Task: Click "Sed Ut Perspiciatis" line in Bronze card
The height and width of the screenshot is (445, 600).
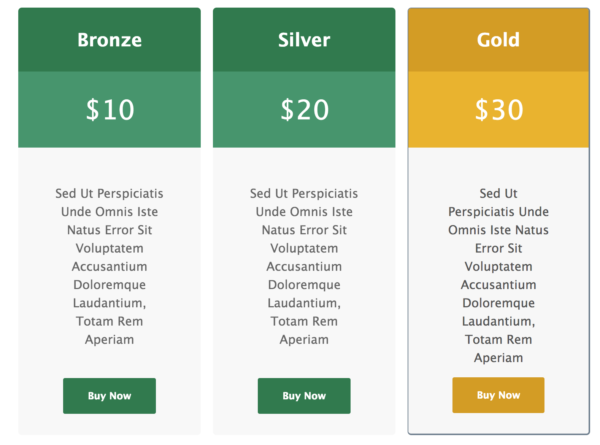Action: tap(109, 194)
